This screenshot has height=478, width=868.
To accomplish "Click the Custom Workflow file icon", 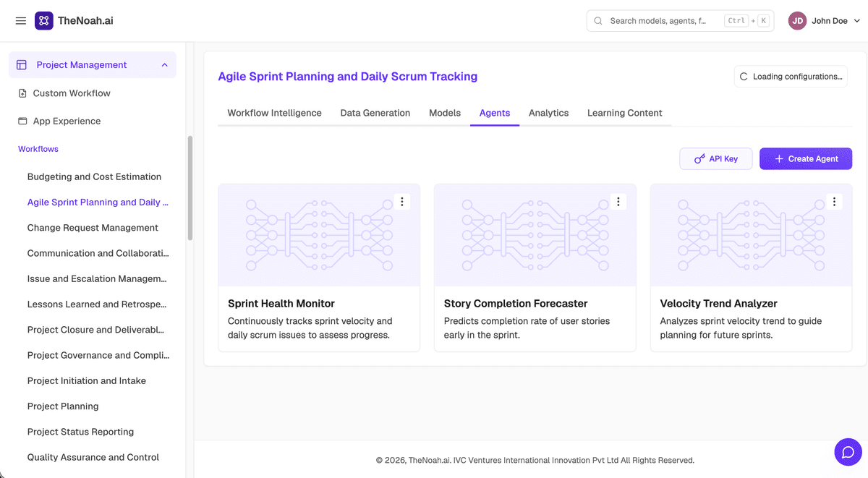I will click(x=22, y=93).
